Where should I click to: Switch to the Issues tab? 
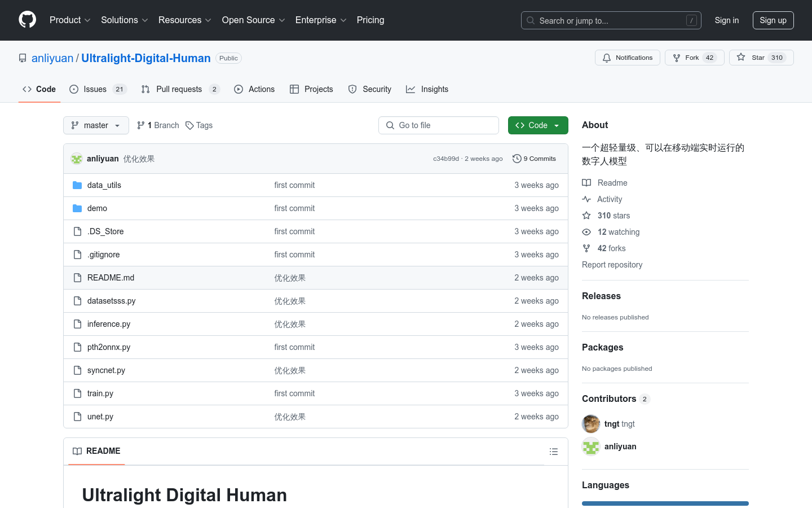tap(98, 89)
